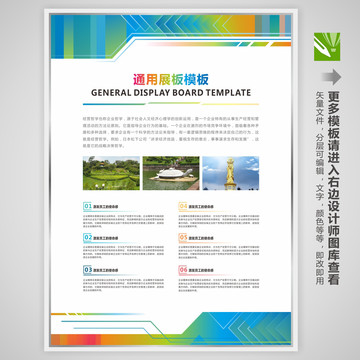Click the 04 numbered section badge

[x=183, y=206]
